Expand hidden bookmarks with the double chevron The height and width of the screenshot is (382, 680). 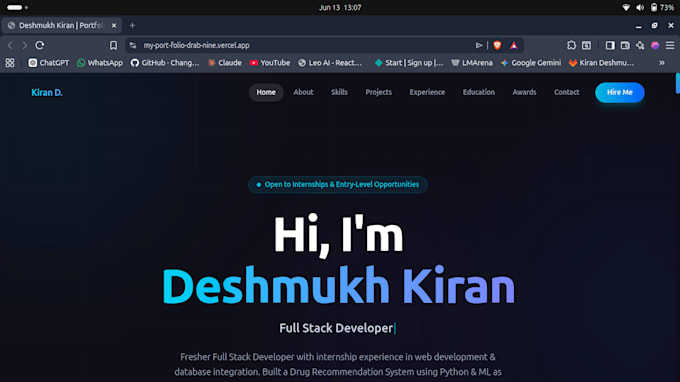point(662,63)
